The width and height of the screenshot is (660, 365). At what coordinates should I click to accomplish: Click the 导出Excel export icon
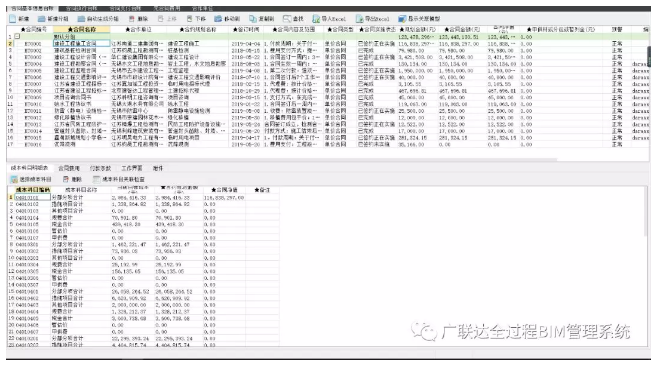click(x=359, y=19)
